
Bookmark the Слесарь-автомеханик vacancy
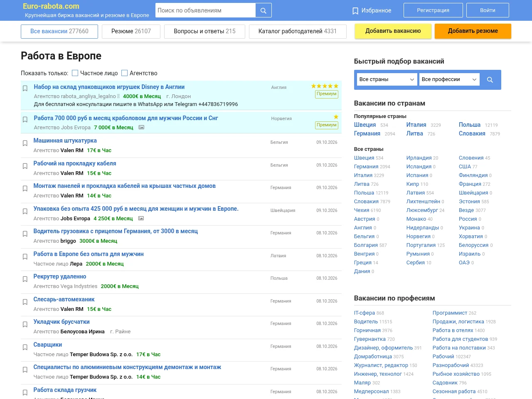pos(25,302)
